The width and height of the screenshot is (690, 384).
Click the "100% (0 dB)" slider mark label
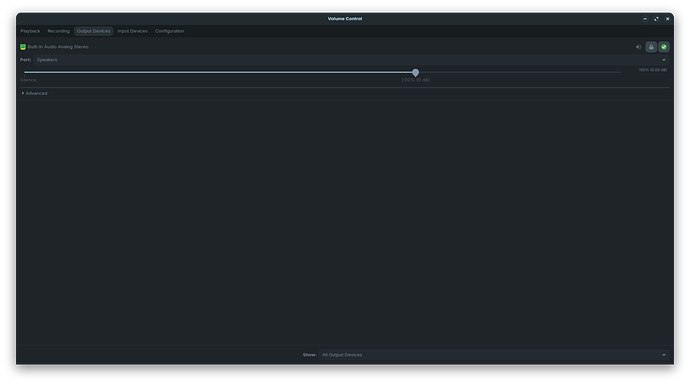click(415, 80)
